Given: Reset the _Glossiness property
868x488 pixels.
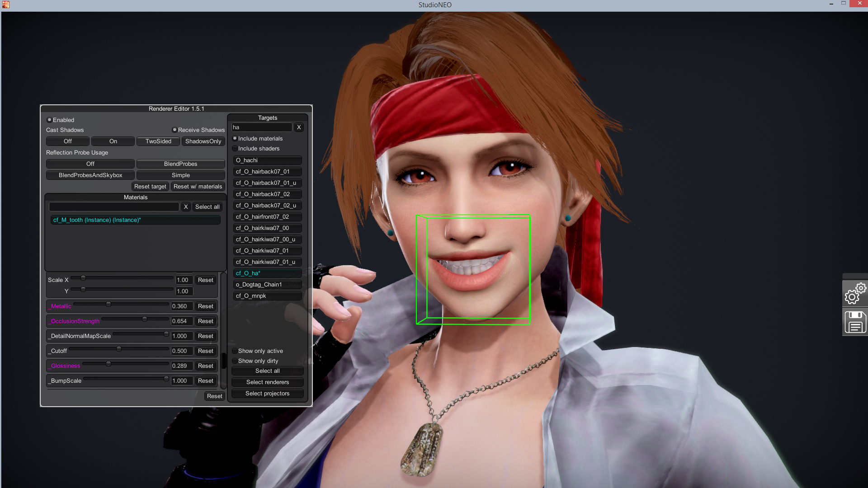Looking at the screenshot, I should pos(205,366).
